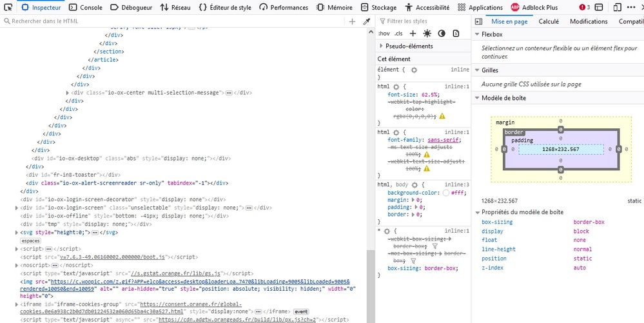Screen dimensions: 644x323
Task: Open the Console panel
Action: pyautogui.click(x=86, y=7)
